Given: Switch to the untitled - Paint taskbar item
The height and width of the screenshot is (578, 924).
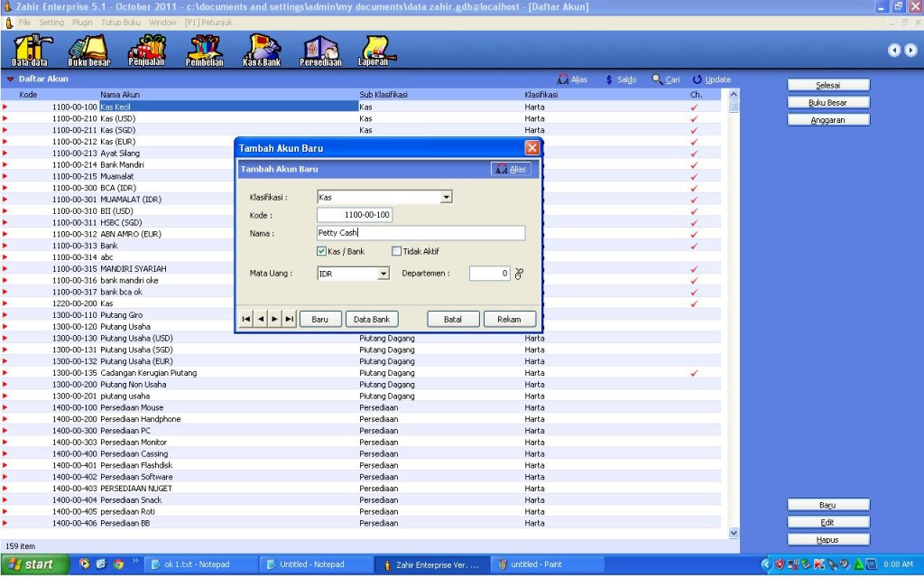Looking at the screenshot, I should coord(548,564).
